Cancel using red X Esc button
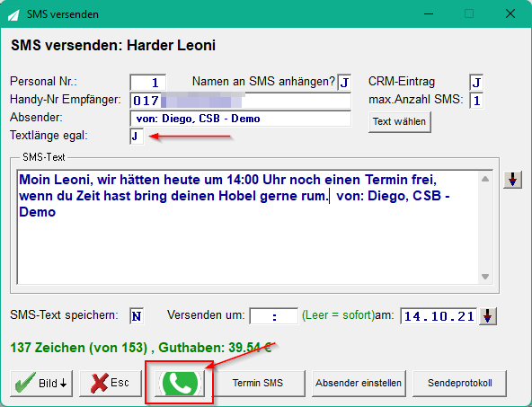Image resolution: width=532 pixels, height=407 pixels. coord(111,384)
